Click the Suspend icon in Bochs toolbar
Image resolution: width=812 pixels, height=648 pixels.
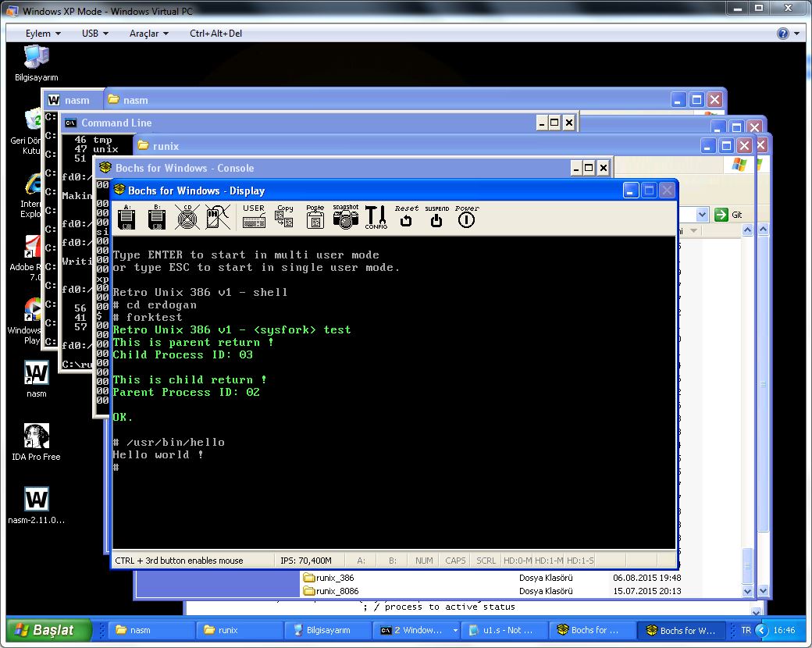pos(436,216)
